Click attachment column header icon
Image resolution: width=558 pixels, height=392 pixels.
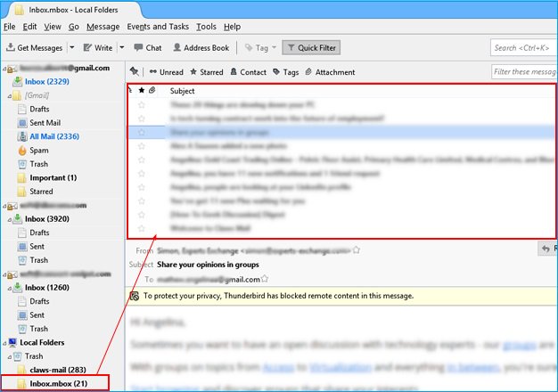click(152, 90)
